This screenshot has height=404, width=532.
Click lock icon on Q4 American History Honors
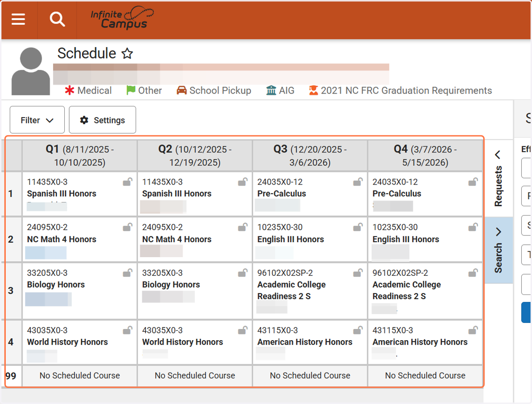pyautogui.click(x=473, y=330)
